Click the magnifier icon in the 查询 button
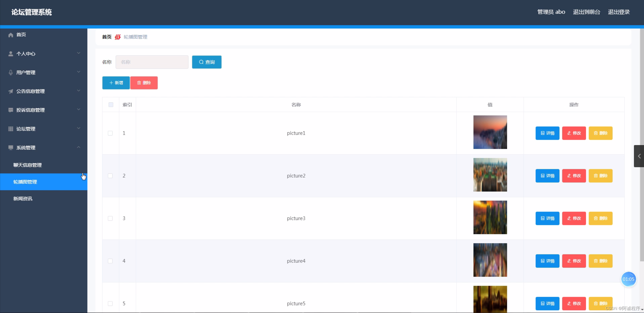The image size is (644, 313). click(x=201, y=62)
